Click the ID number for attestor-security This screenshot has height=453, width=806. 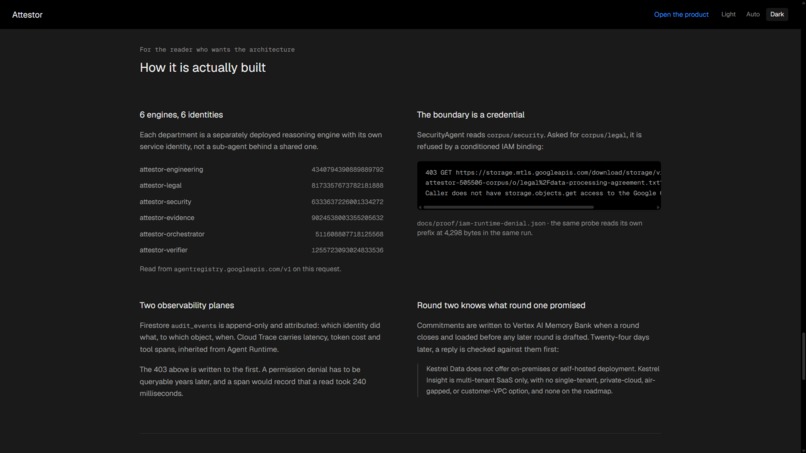pos(347,202)
